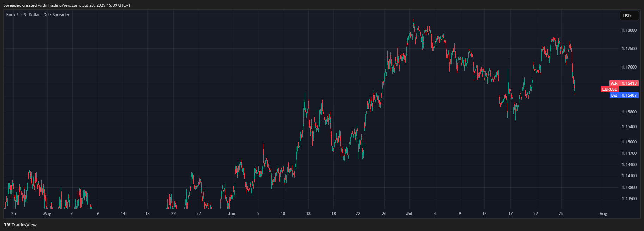Click the 1.18000 price axis label
The width and height of the screenshot is (644, 231).
(x=629, y=30)
